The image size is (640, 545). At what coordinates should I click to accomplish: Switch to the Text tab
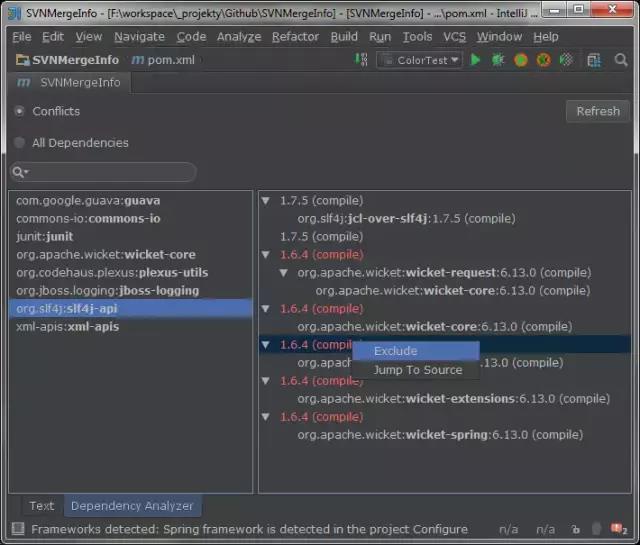(x=42, y=506)
